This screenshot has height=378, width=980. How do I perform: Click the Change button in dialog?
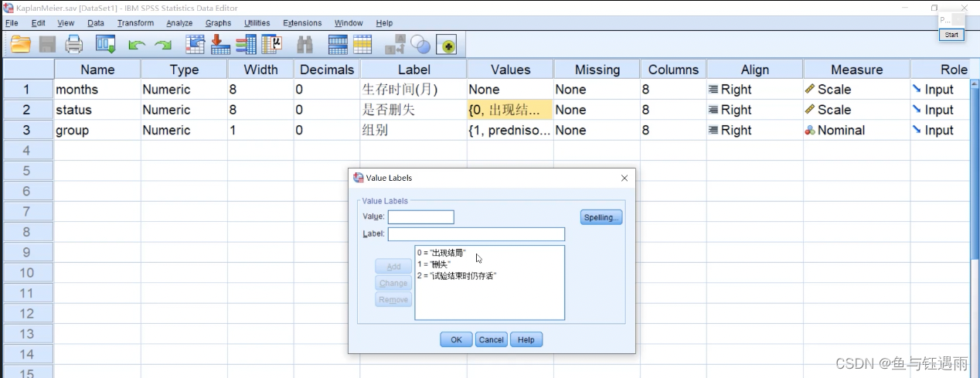coord(393,283)
